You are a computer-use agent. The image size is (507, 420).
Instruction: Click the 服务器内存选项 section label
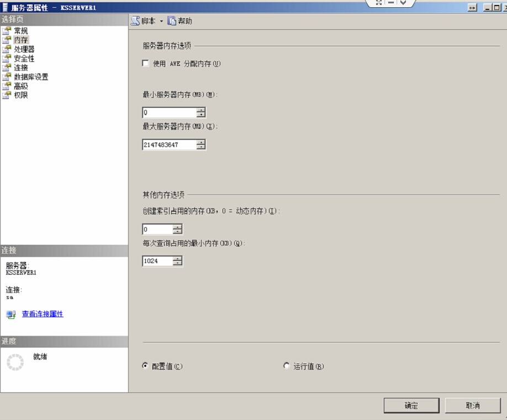pyautogui.click(x=167, y=46)
